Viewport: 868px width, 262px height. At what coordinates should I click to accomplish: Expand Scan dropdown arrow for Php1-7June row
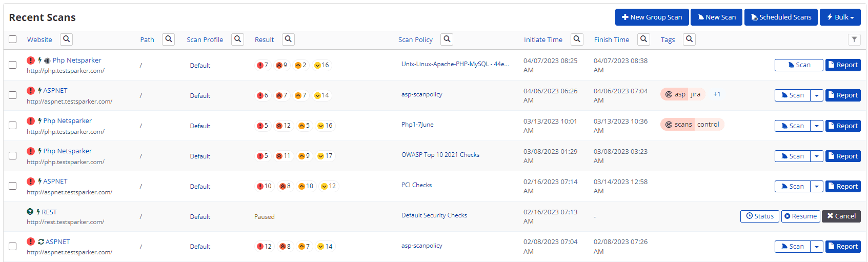(817, 126)
